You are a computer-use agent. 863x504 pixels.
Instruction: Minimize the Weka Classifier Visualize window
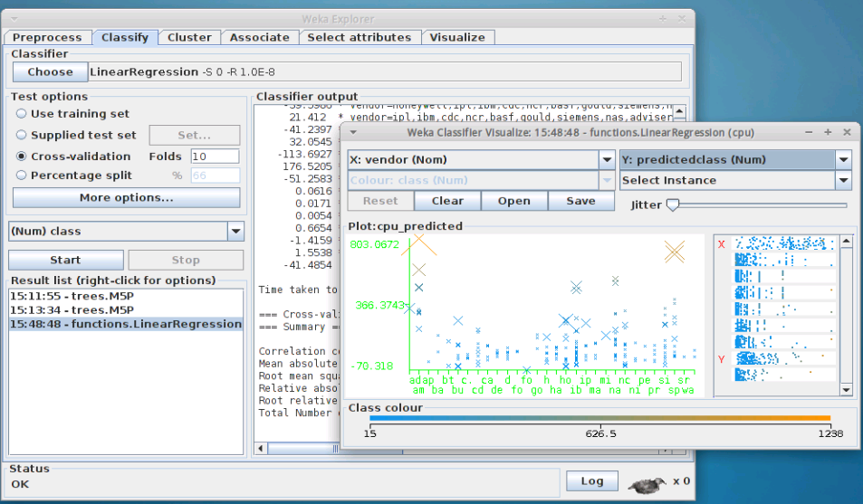(x=809, y=132)
